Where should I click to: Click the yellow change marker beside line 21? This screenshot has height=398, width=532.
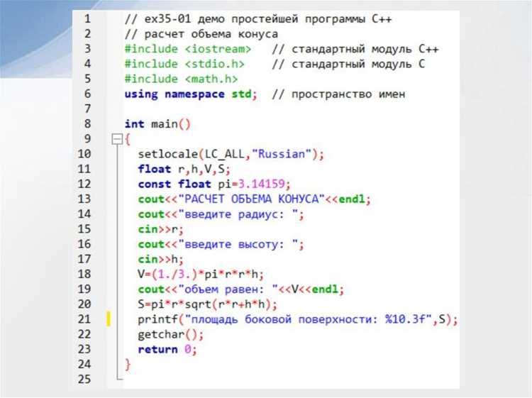[x=109, y=319]
